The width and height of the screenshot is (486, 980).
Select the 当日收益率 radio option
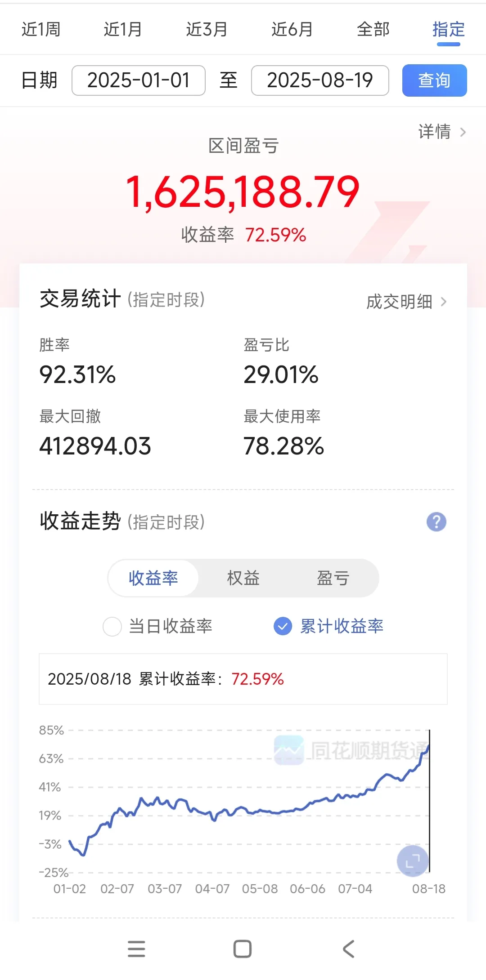(x=112, y=626)
